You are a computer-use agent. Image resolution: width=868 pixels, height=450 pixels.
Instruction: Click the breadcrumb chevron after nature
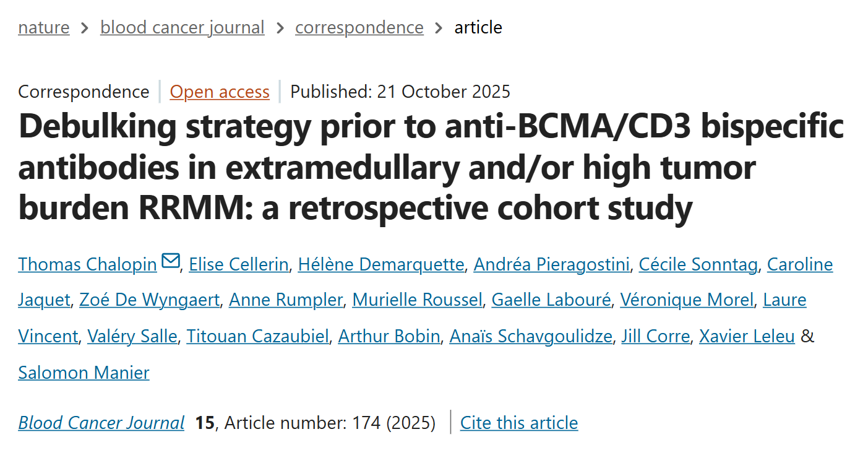pyautogui.click(x=84, y=27)
